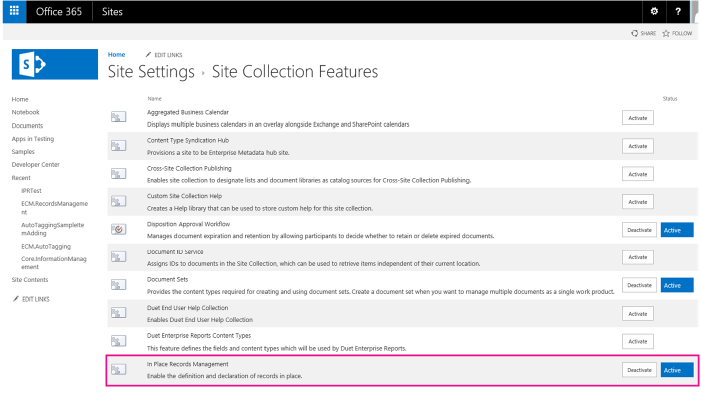Click the Home breadcrumb link
701x398 pixels.
pyautogui.click(x=116, y=55)
